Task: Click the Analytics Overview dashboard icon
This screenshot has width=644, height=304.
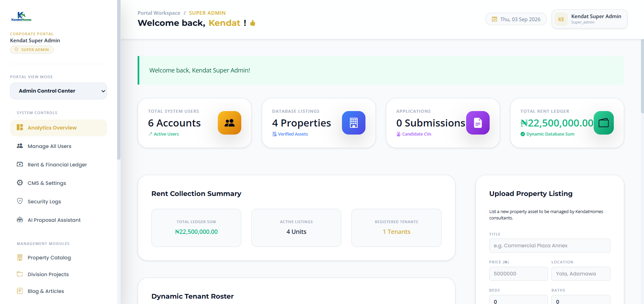Action: (x=20, y=128)
